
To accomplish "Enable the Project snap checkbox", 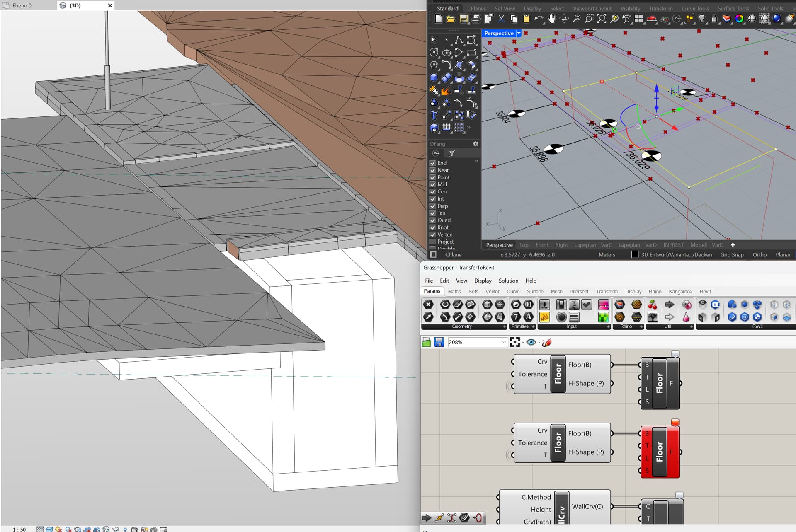I will pyautogui.click(x=432, y=242).
